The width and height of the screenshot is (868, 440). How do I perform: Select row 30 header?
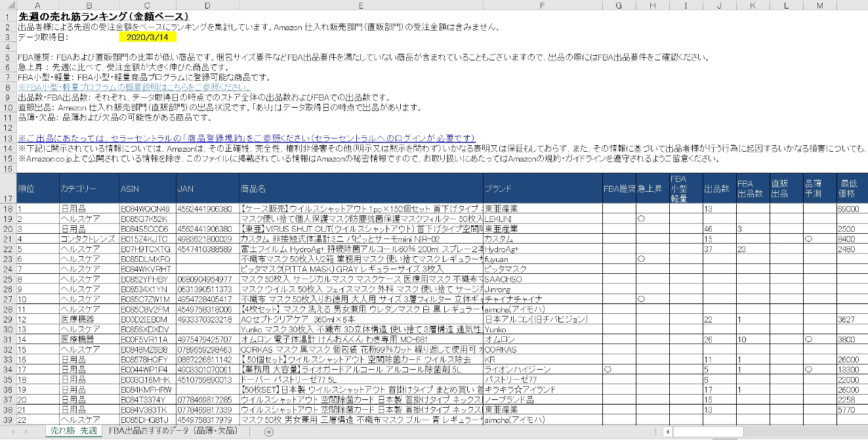tap(9, 328)
